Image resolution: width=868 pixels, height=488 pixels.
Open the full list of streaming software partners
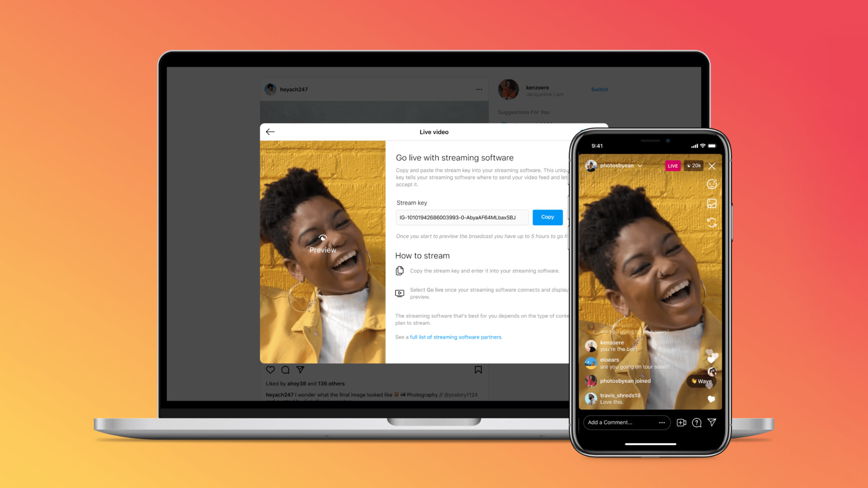point(455,337)
